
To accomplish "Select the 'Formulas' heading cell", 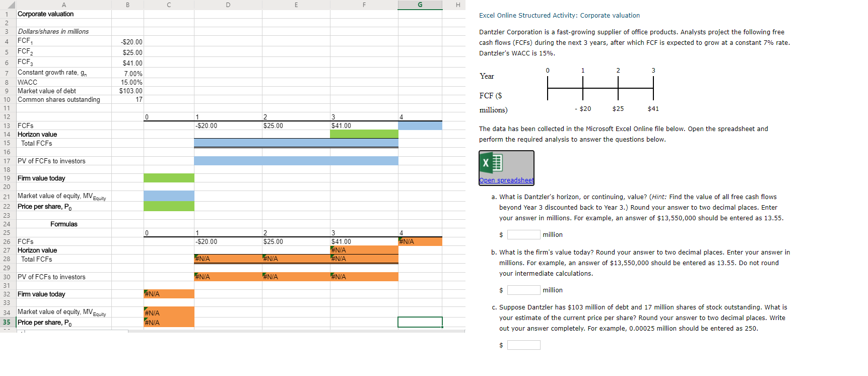I will pyautogui.click(x=63, y=224).
